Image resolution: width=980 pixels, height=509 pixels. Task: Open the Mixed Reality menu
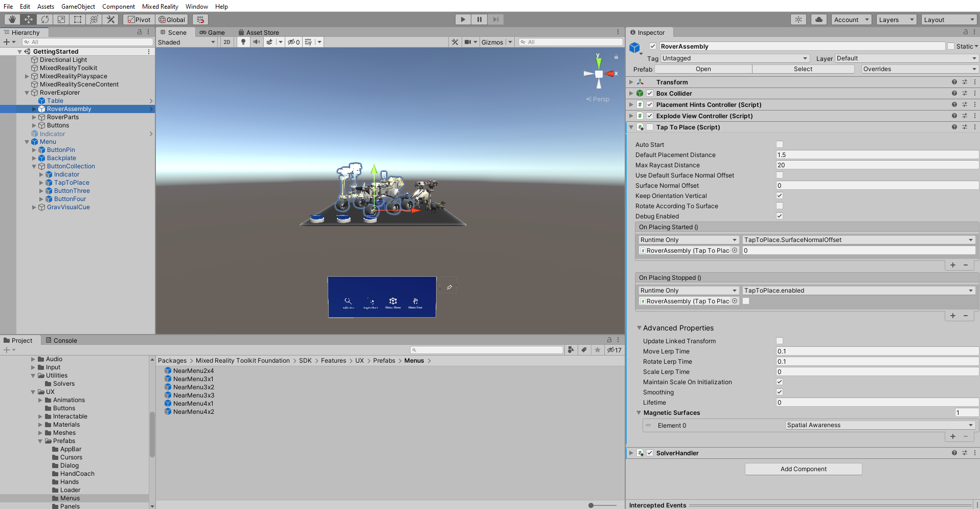pyautogui.click(x=160, y=6)
